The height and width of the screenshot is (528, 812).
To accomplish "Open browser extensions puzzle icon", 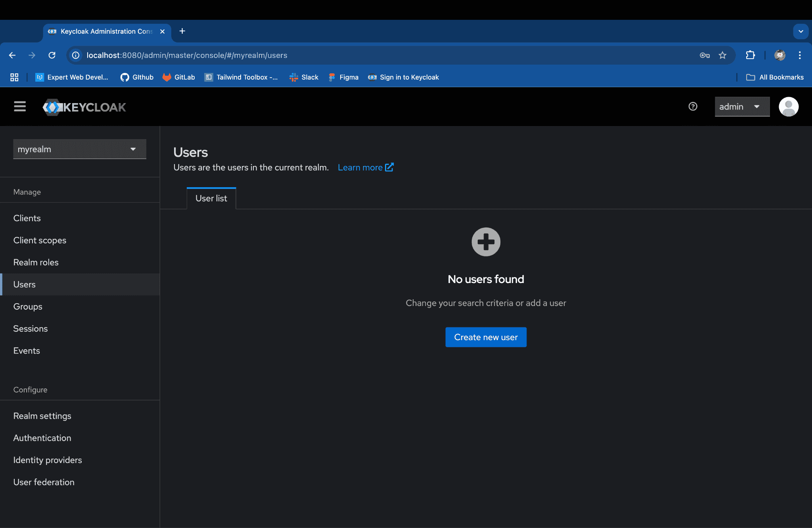I will tap(750, 55).
